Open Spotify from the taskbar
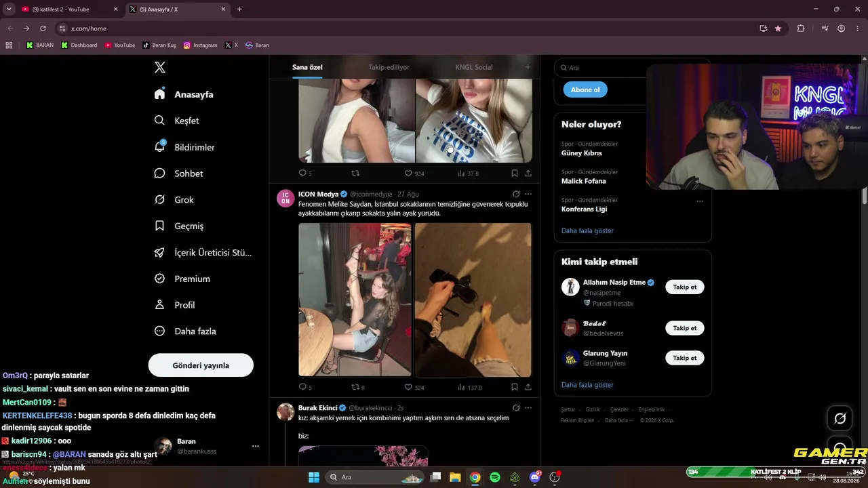The width and height of the screenshot is (868, 488). [495, 477]
